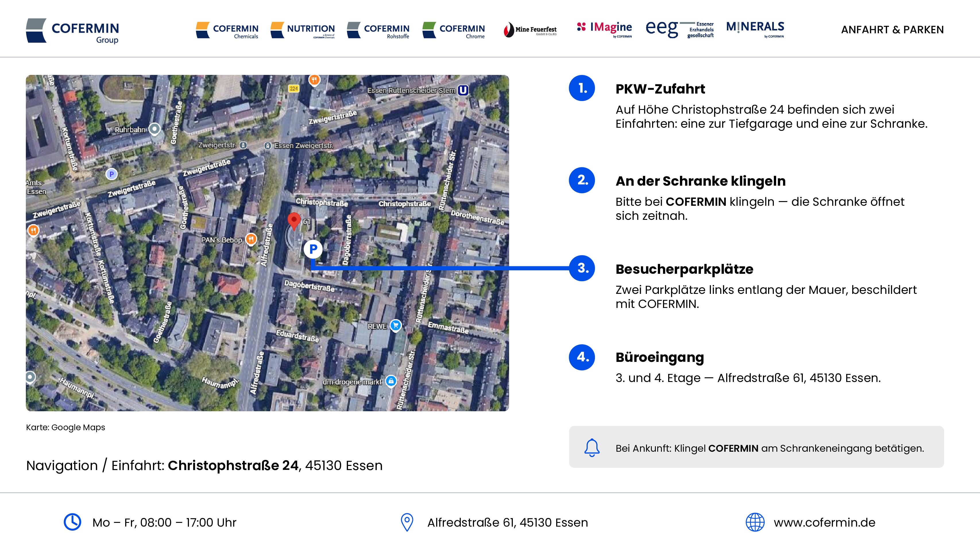This screenshot has width=980, height=551.
Task: Click the COFERMIN Chrome logo
Action: pyautogui.click(x=453, y=30)
